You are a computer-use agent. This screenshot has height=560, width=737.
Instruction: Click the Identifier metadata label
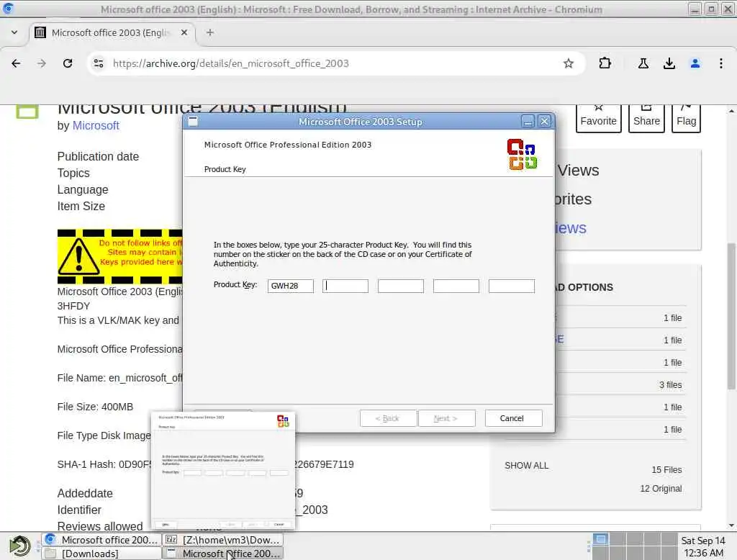(x=79, y=510)
